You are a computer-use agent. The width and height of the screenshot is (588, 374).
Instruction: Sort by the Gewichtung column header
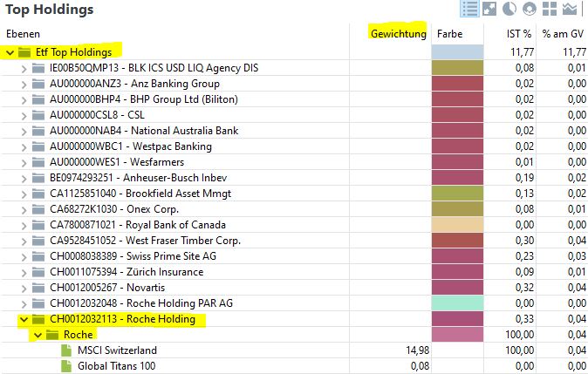398,34
